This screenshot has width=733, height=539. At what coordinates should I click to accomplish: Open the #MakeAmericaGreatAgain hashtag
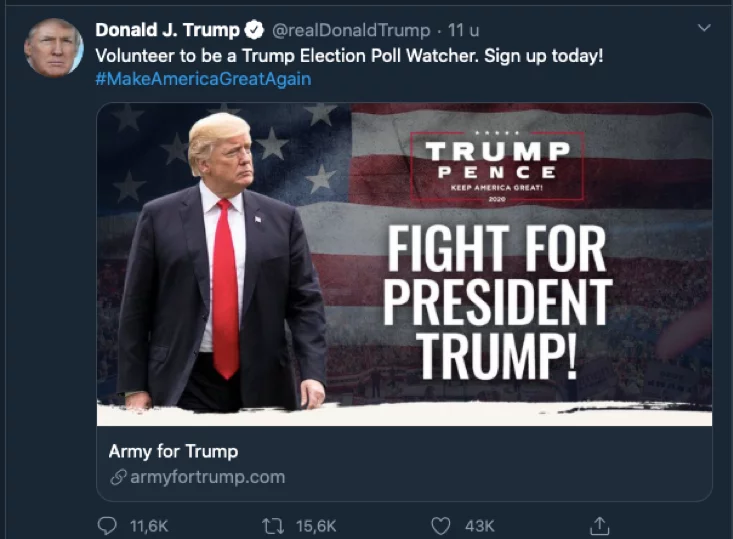click(x=203, y=79)
